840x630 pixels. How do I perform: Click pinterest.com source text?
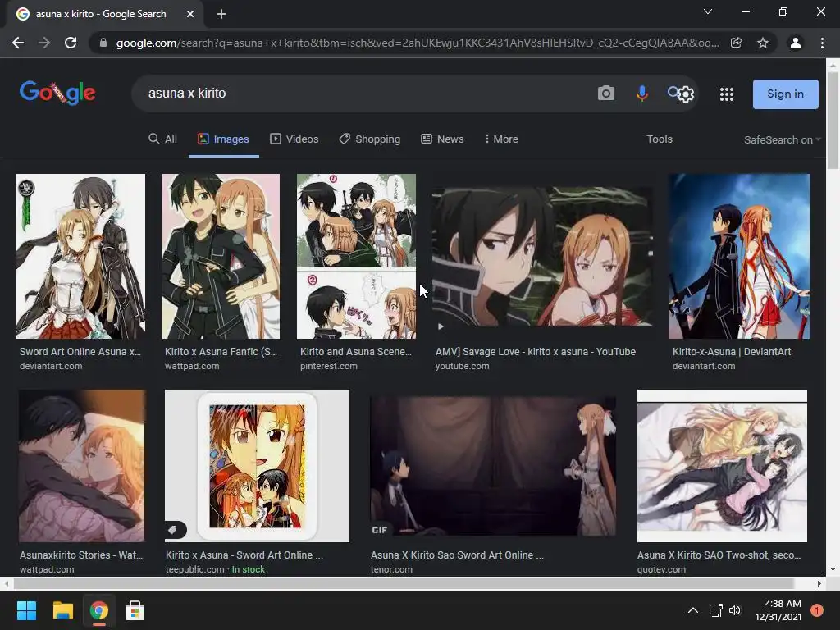point(328,367)
